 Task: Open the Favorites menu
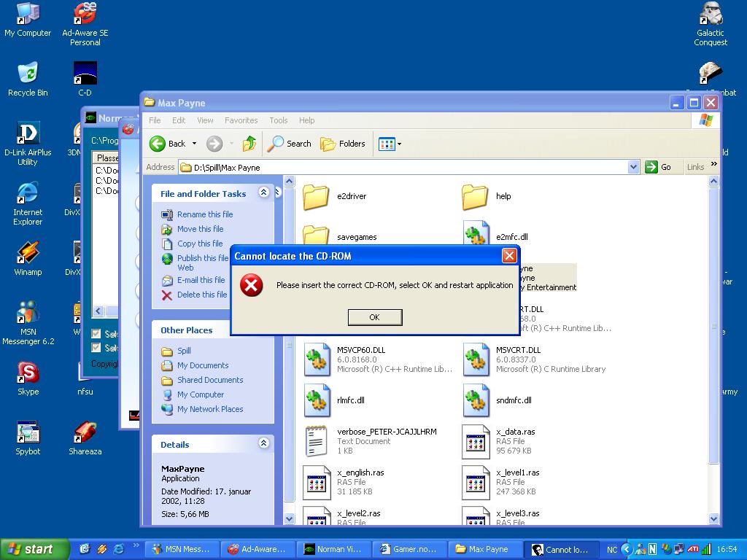click(x=241, y=120)
